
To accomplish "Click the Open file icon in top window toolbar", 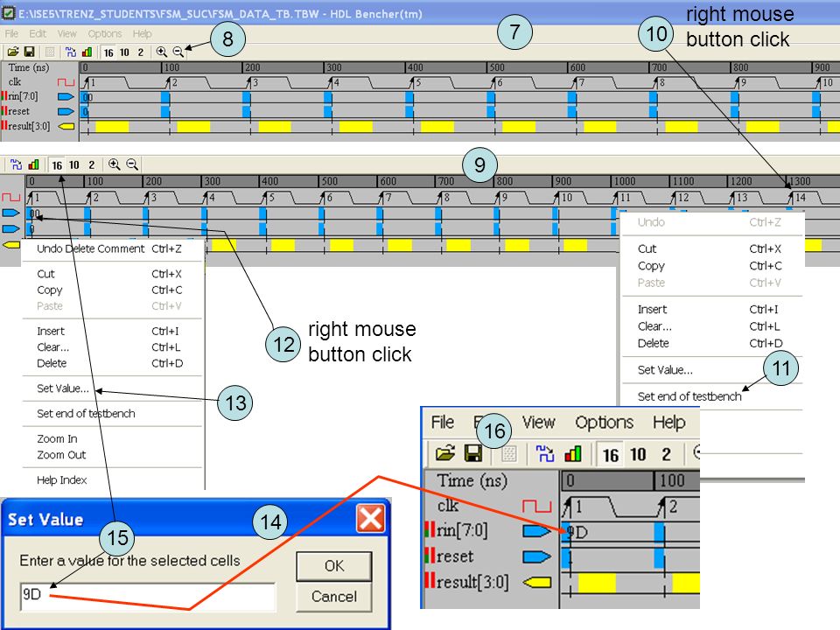I will (x=13, y=52).
